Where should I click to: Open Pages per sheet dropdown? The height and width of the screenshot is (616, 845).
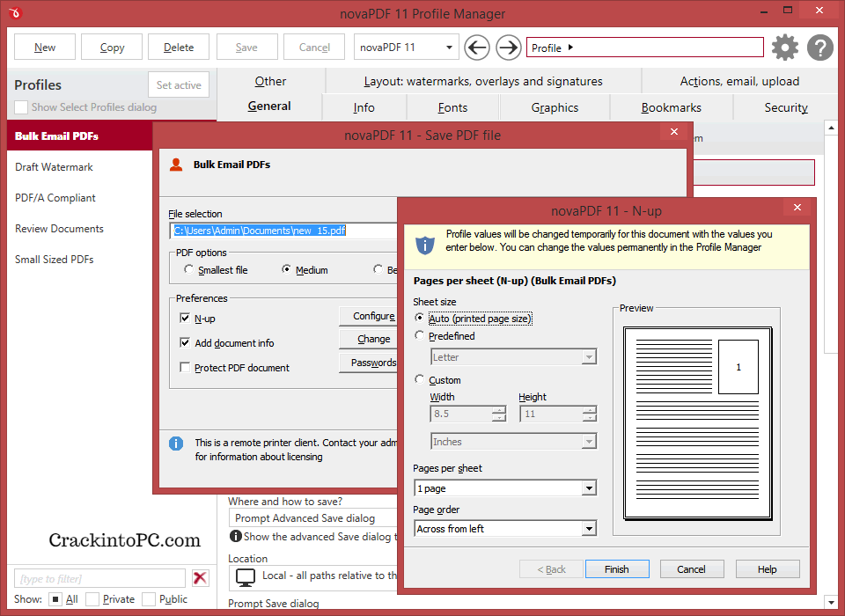(x=505, y=488)
